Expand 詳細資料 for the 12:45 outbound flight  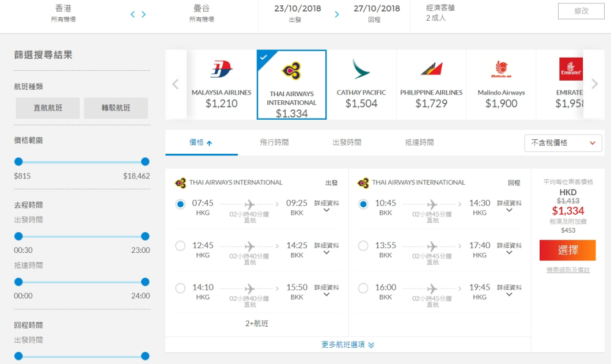point(327,249)
